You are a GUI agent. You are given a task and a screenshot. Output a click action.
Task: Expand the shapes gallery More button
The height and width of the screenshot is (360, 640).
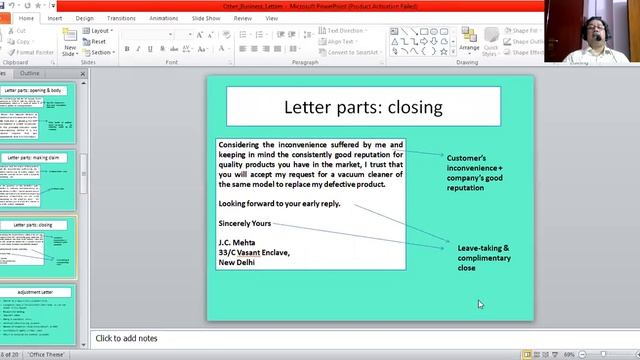pos(453,52)
